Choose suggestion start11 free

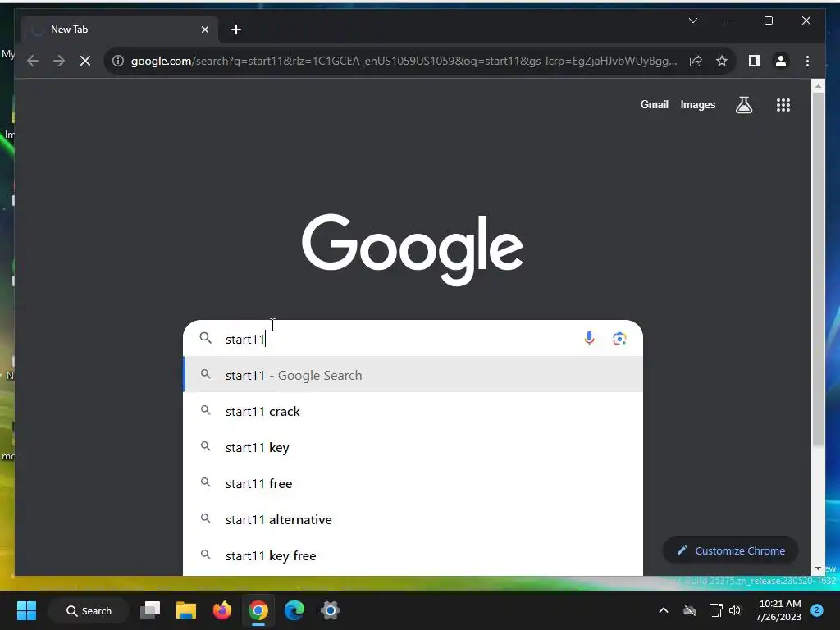(413, 483)
